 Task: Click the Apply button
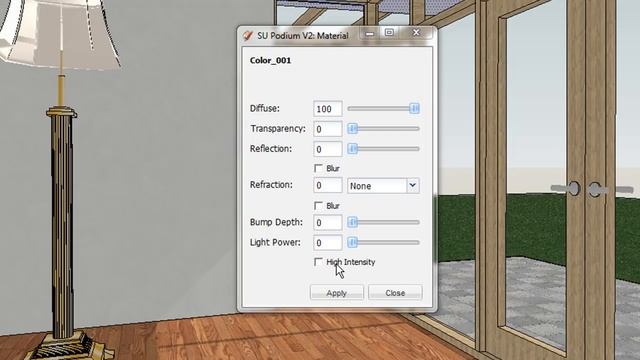click(337, 293)
